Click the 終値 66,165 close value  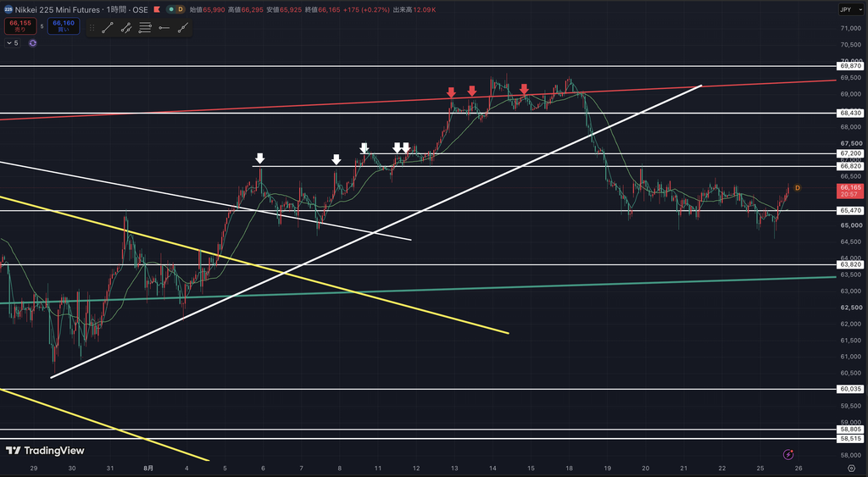point(323,9)
